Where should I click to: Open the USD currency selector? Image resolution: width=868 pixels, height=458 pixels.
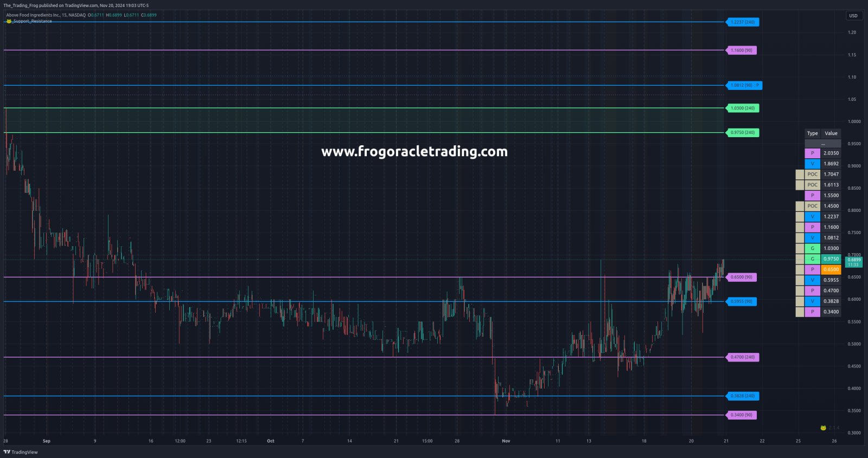tap(853, 16)
